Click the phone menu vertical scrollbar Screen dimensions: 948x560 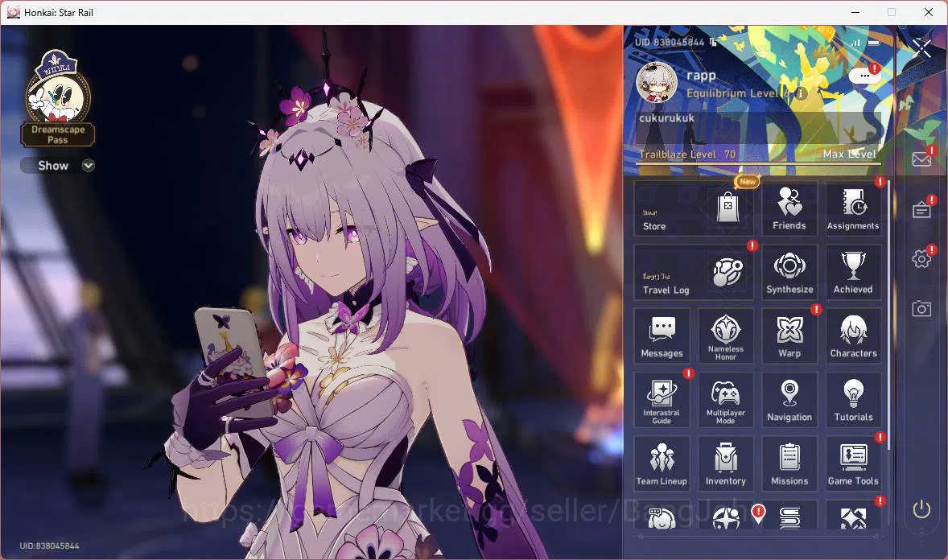point(888,315)
